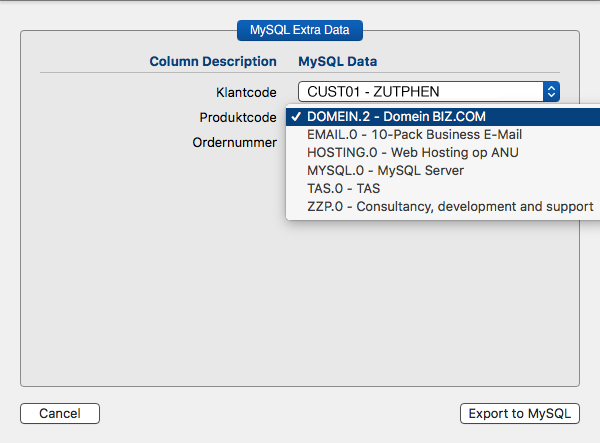Choose EMAIL.0 - 10-Pack Business E-Mail
The width and height of the screenshot is (600, 443).
(x=443, y=135)
